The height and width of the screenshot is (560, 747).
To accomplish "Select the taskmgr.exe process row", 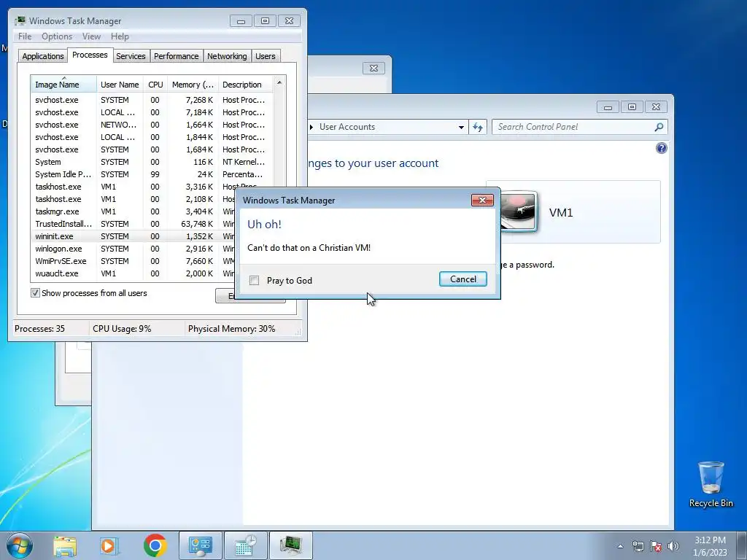I will tap(133, 211).
